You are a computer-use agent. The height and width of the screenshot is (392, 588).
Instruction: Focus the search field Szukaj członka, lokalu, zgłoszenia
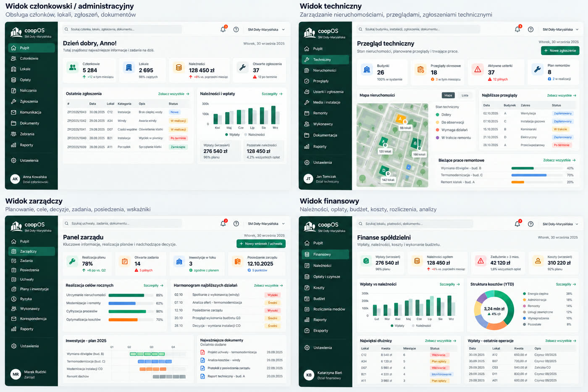(x=122, y=29)
